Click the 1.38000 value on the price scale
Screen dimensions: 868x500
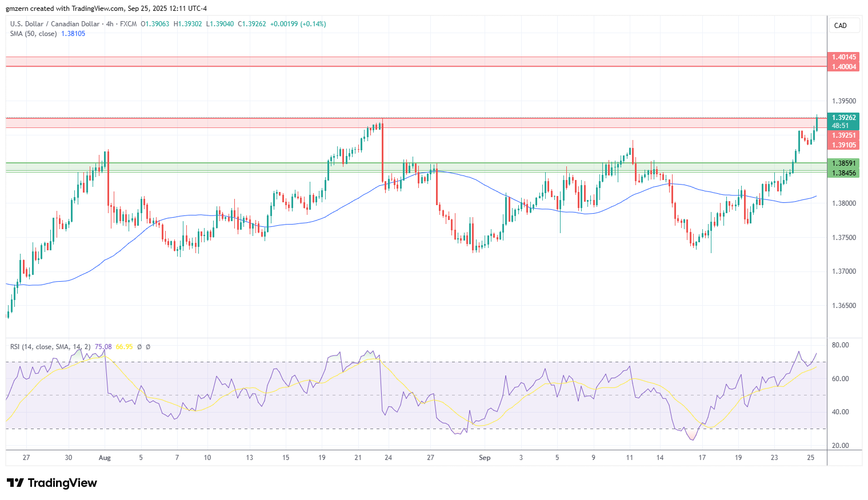pyautogui.click(x=844, y=202)
